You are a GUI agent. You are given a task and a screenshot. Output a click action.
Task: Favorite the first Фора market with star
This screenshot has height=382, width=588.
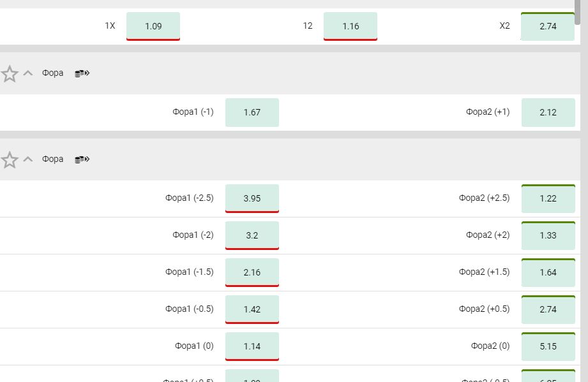10,74
